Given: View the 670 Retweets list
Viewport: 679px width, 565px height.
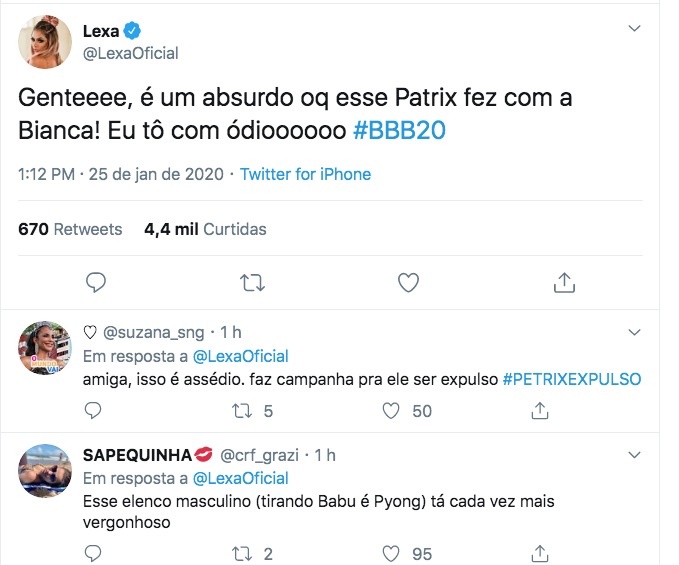Looking at the screenshot, I should [70, 229].
